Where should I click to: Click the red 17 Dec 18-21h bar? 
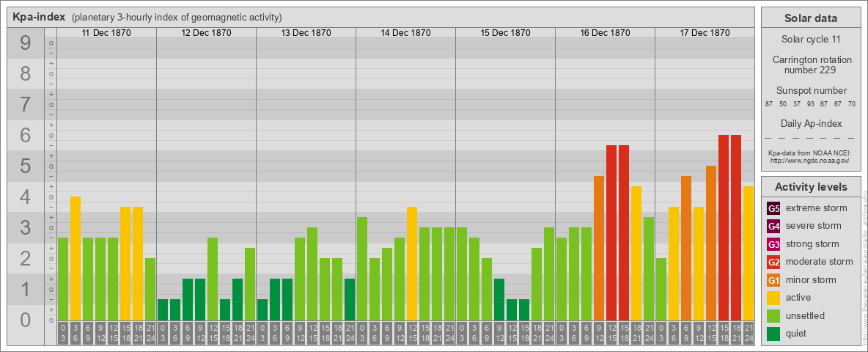[x=736, y=227]
